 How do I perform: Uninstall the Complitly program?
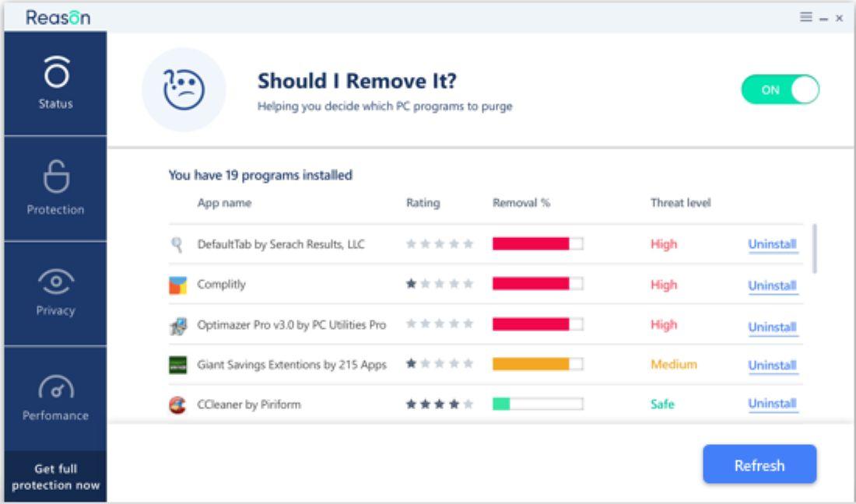click(773, 285)
